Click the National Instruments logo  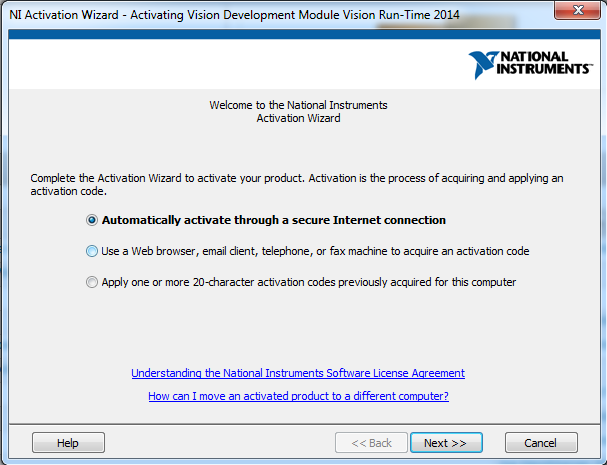point(530,64)
